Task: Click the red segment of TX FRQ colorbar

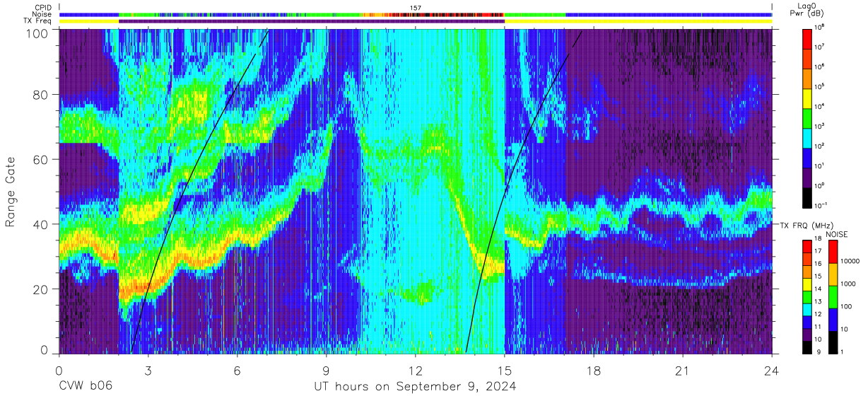Action: point(807,246)
